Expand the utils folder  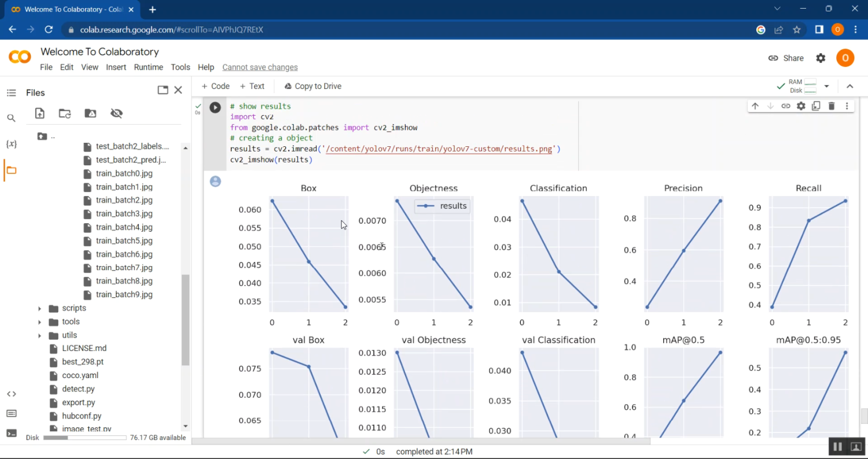tap(39, 335)
